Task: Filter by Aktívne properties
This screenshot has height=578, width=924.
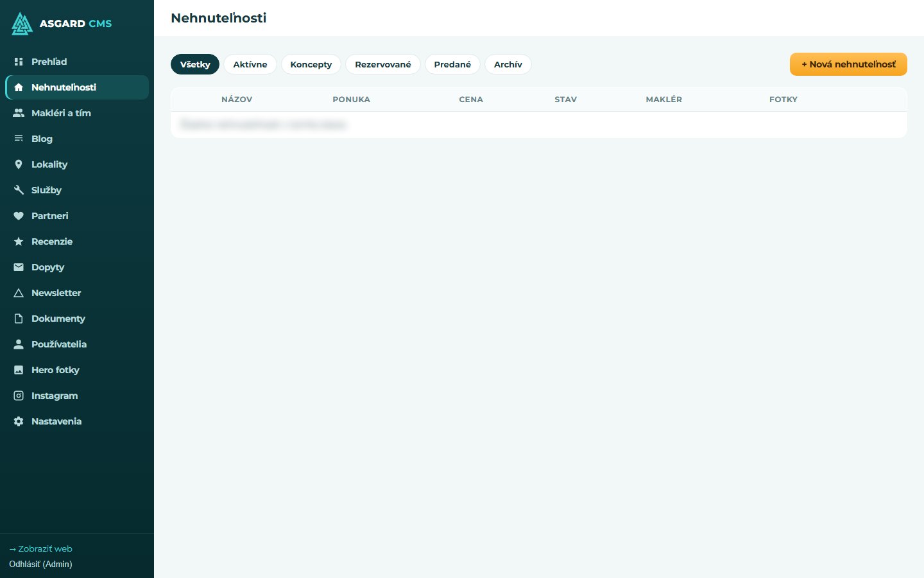Action: point(250,64)
